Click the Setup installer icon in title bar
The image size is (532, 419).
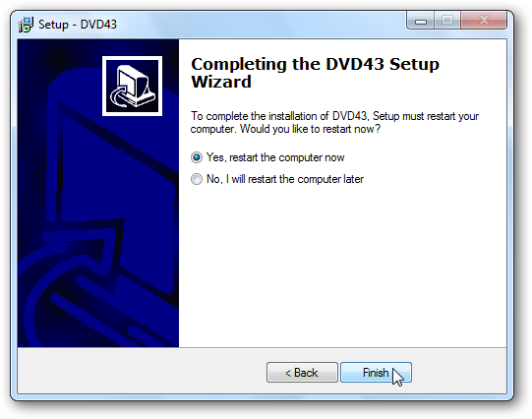tap(26, 25)
